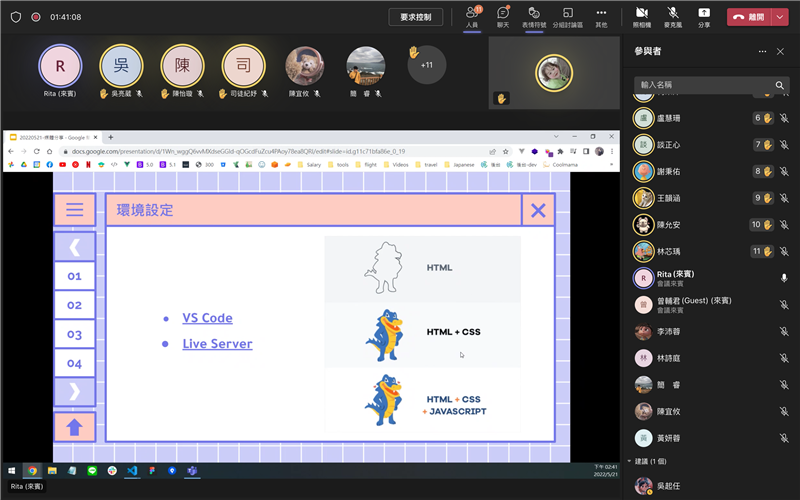Click the participant name search field
Screen dimensions: 800x500
point(705,85)
